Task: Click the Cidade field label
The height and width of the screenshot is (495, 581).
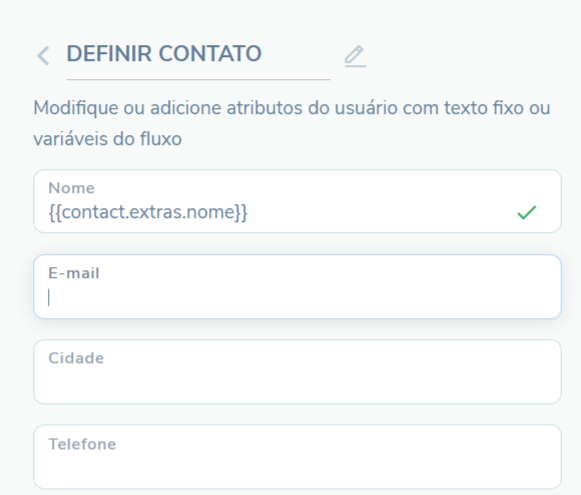Action: (76, 358)
